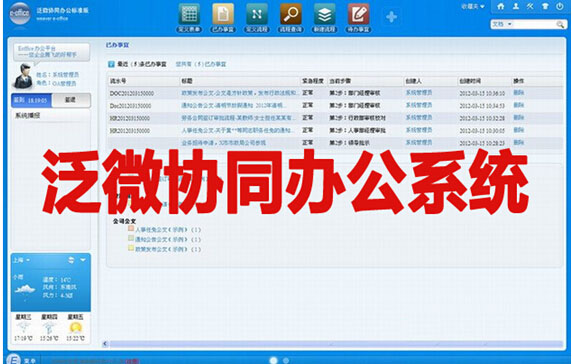Open the tools settings icon in the top bar
572x364 pixels.
click(x=530, y=6)
